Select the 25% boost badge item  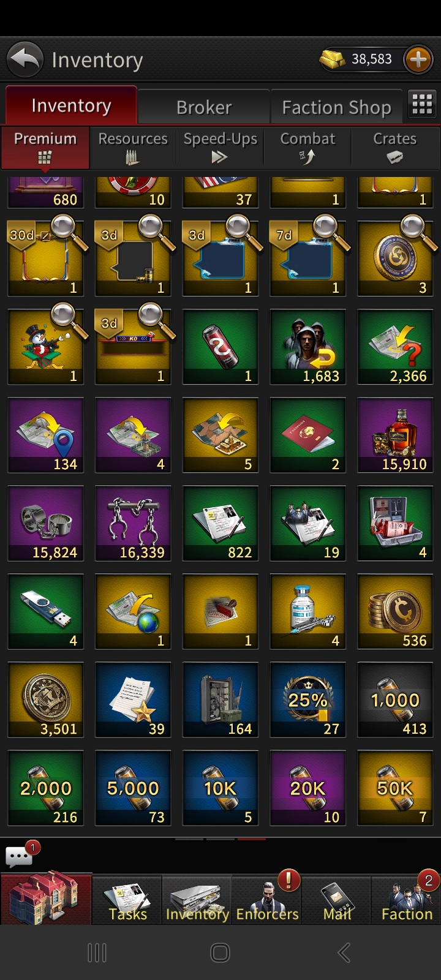click(307, 699)
